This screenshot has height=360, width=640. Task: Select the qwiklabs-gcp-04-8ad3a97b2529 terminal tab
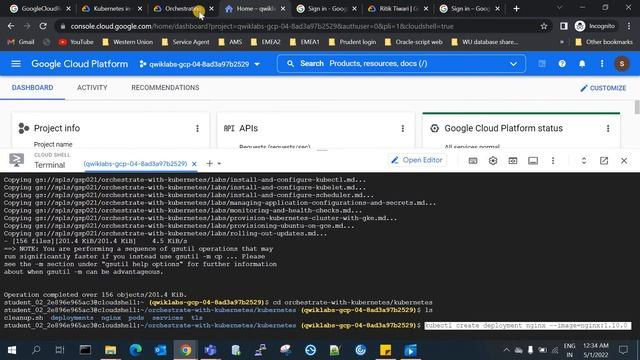[x=135, y=164]
